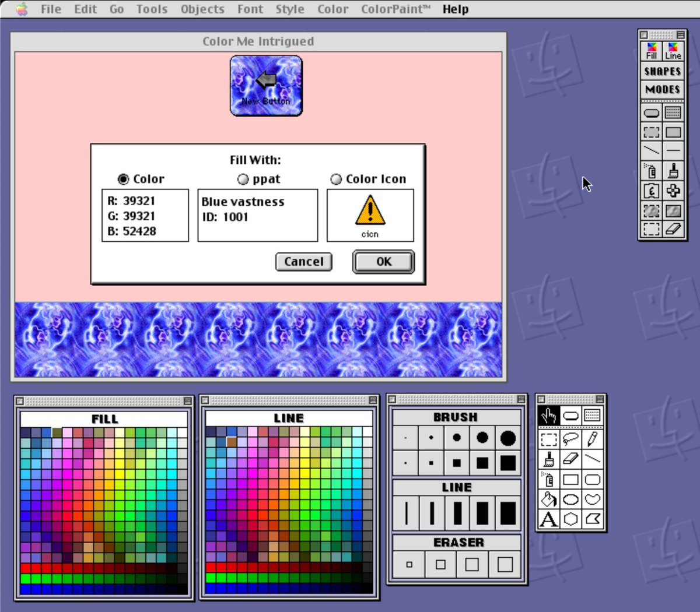Select the gray filled rectangle icon in tall palette
Viewport: 700px width, 612px height.
[673, 132]
